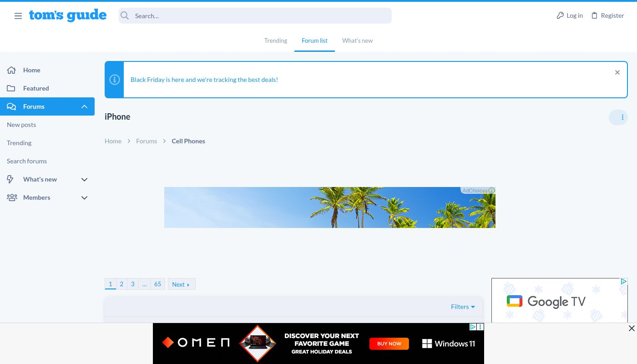637x364 pixels.
Task: Collapse the Forums sidebar section
Action: [x=84, y=106]
